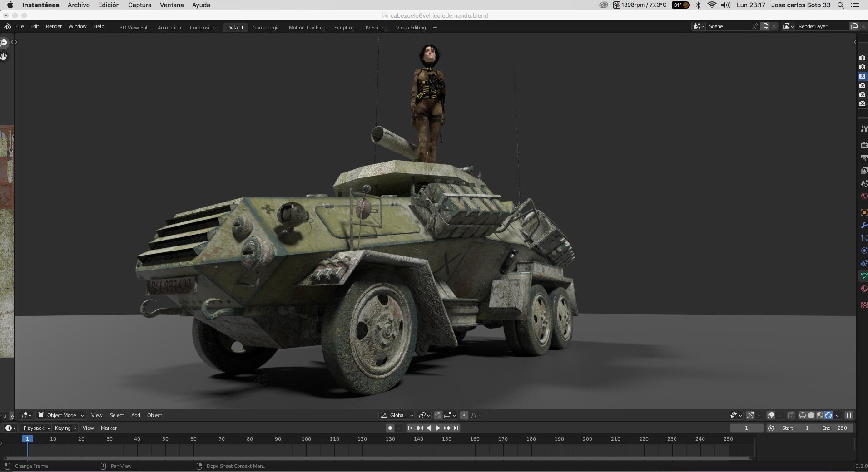The height and width of the screenshot is (472, 868).
Task: Open the Render properties tab icon
Action: pyautogui.click(x=863, y=145)
